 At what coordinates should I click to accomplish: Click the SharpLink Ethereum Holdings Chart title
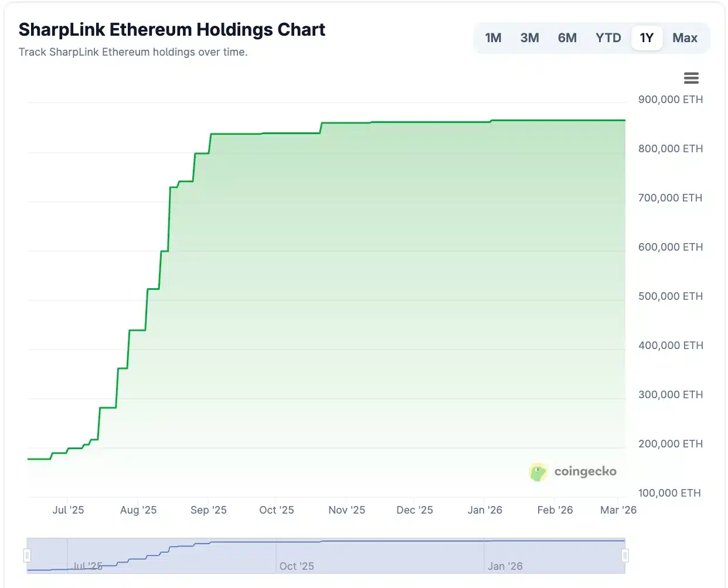tap(172, 29)
